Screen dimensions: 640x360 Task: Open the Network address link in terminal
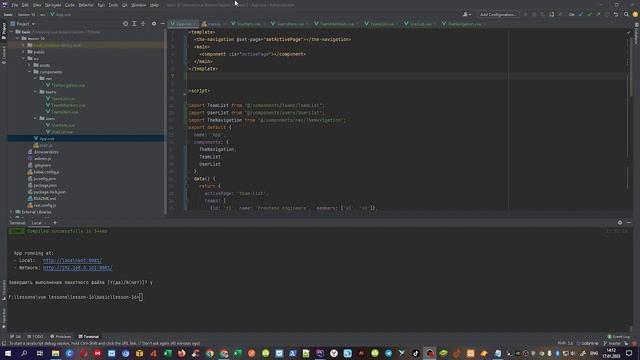(78, 268)
